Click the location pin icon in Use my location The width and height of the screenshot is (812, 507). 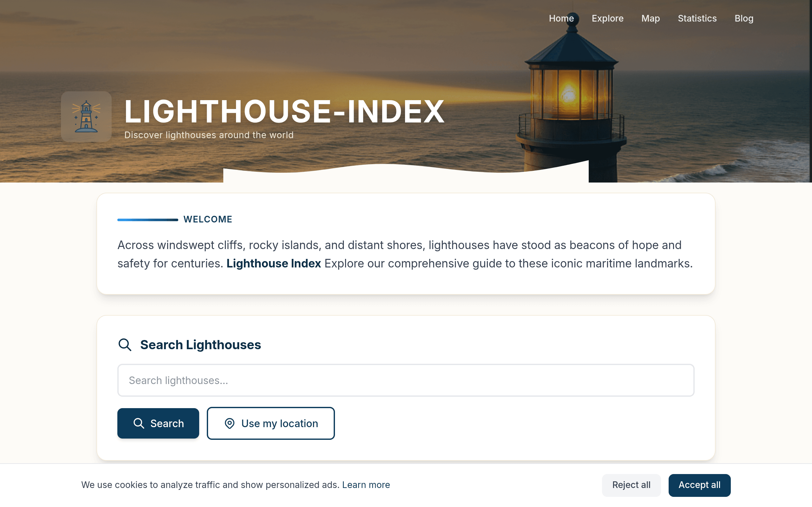coord(229,423)
